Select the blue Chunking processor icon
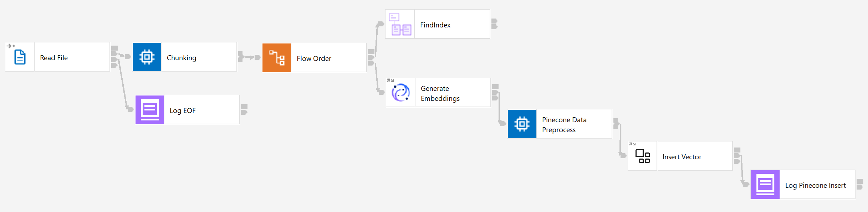Screen dimensions: 868x212 147,57
